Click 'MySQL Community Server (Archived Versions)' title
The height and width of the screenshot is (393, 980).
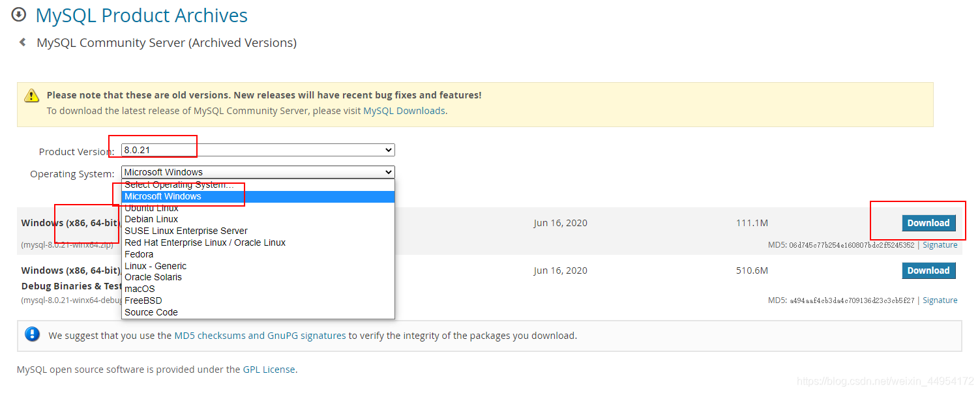tap(167, 43)
